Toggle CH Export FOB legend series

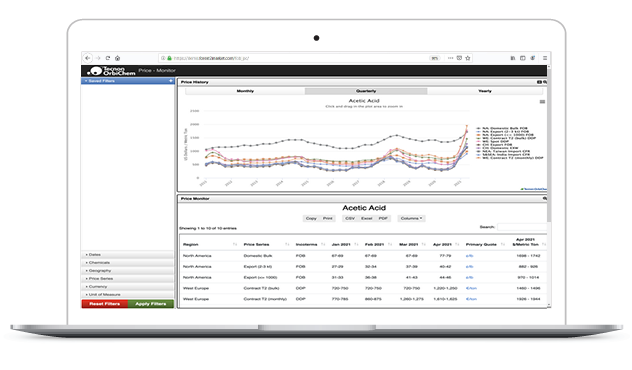tap(494, 145)
